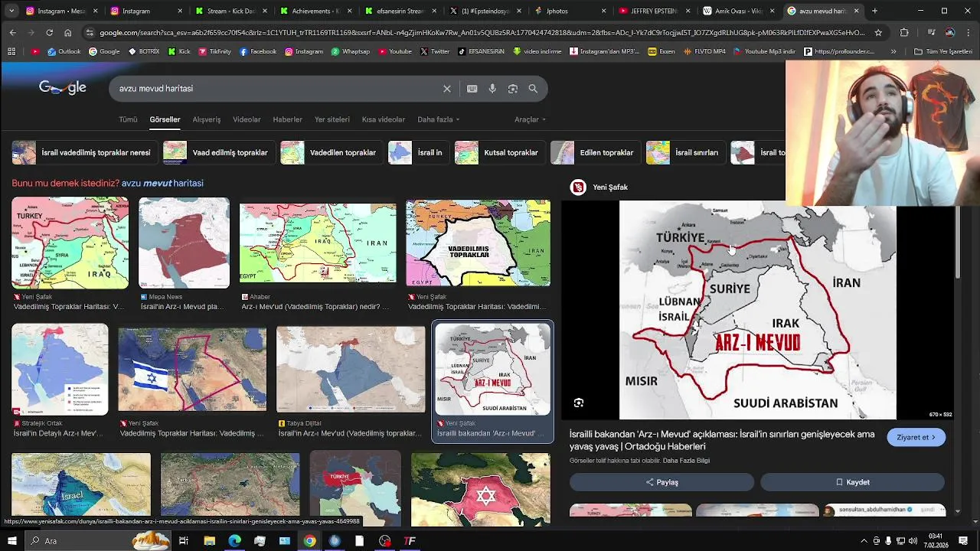Screen dimensions: 980x551
Task: Open the Youtube Mp3 indir bookmark
Action: click(764, 51)
